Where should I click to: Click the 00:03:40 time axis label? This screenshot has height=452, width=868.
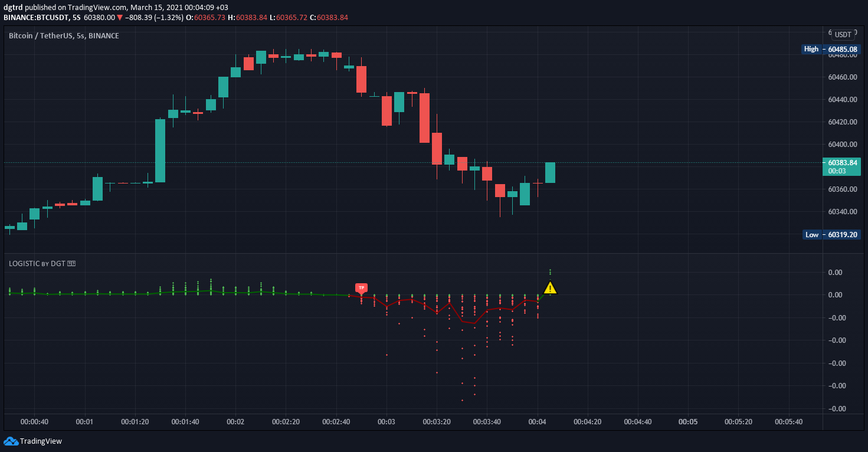coord(487,422)
